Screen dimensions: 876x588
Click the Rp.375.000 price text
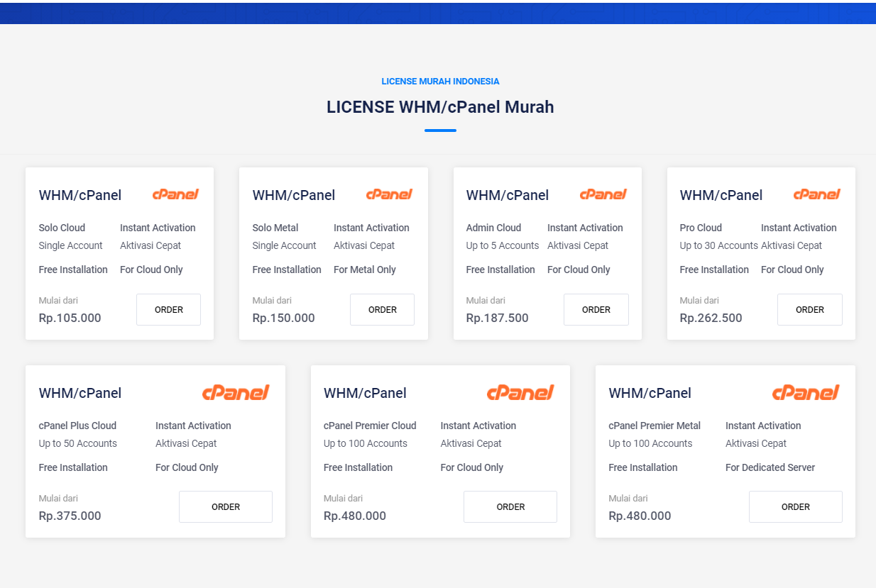(70, 516)
